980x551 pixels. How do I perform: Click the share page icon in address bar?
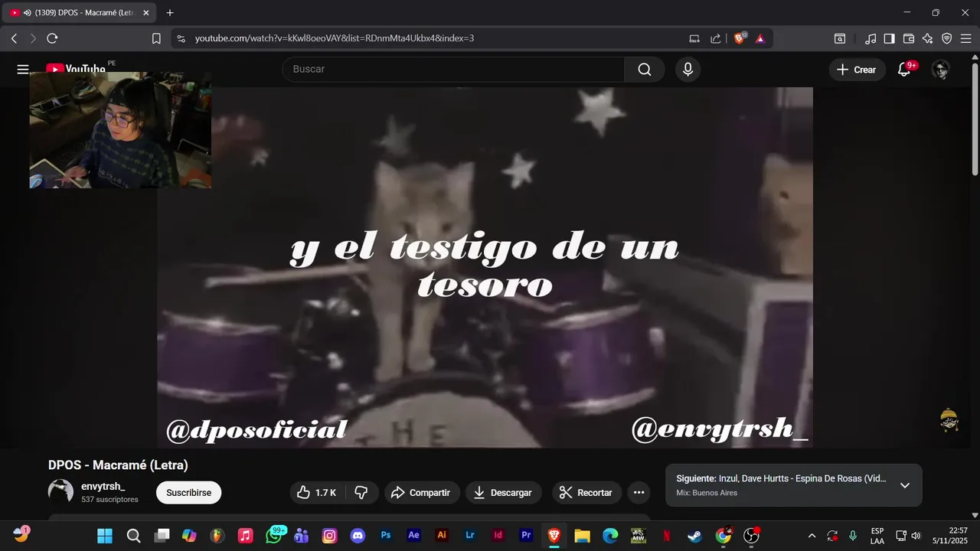click(716, 38)
